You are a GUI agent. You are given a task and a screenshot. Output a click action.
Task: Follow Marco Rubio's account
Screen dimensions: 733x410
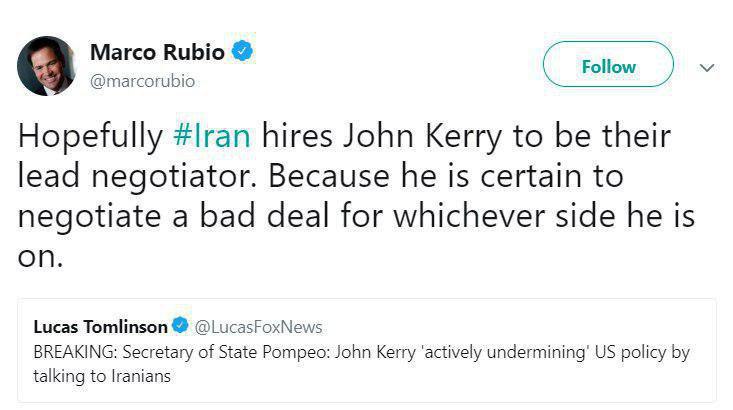(607, 66)
